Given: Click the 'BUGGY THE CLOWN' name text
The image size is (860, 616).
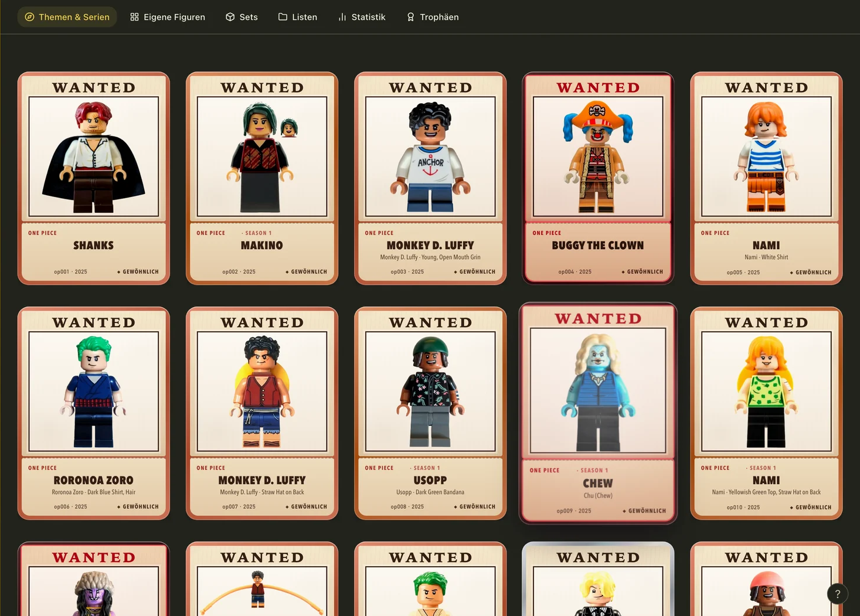Looking at the screenshot, I should (598, 246).
